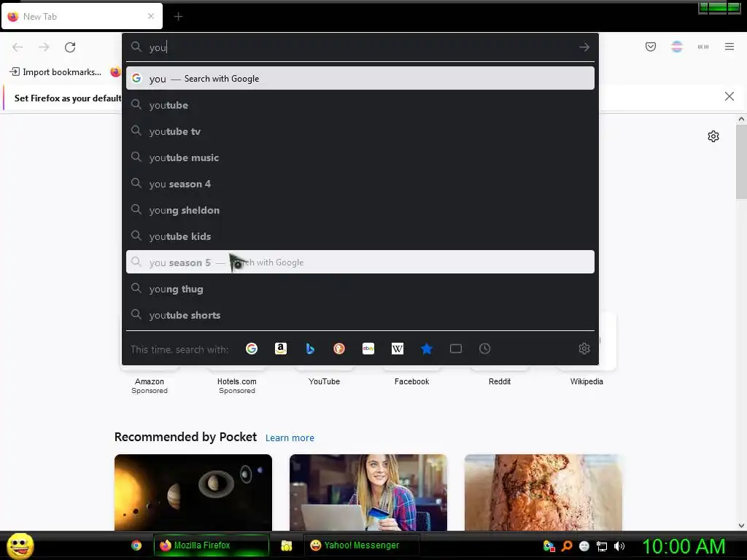Open new tab page personalize gear
747x560 pixels.
pyautogui.click(x=713, y=136)
